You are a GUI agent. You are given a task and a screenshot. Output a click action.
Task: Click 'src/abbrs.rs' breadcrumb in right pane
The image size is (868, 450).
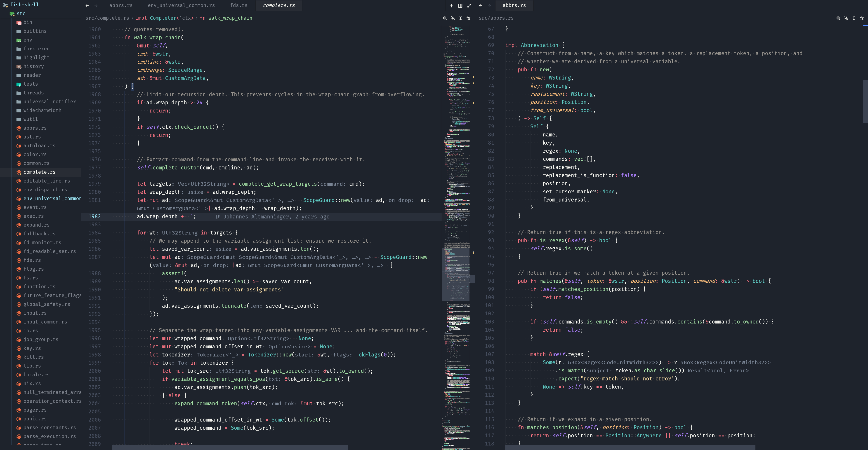pyautogui.click(x=496, y=18)
